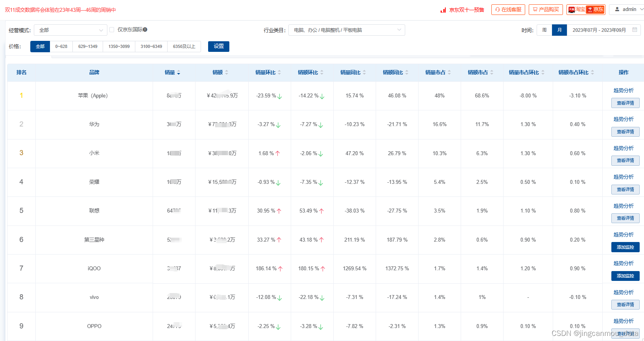644x341 pixels.
Task: Open 趋势分析 for 第三星种 row
Action: click(x=624, y=235)
